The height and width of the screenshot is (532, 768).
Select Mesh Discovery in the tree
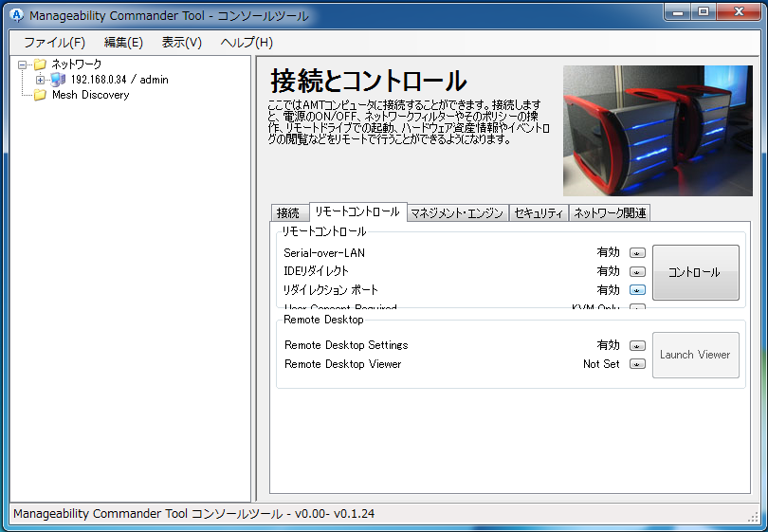point(90,95)
